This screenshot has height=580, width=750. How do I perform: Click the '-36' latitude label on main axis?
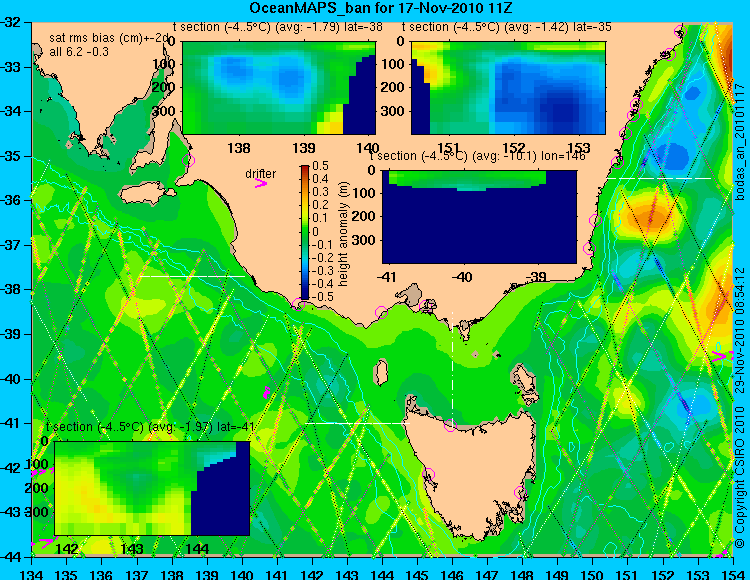[11, 200]
